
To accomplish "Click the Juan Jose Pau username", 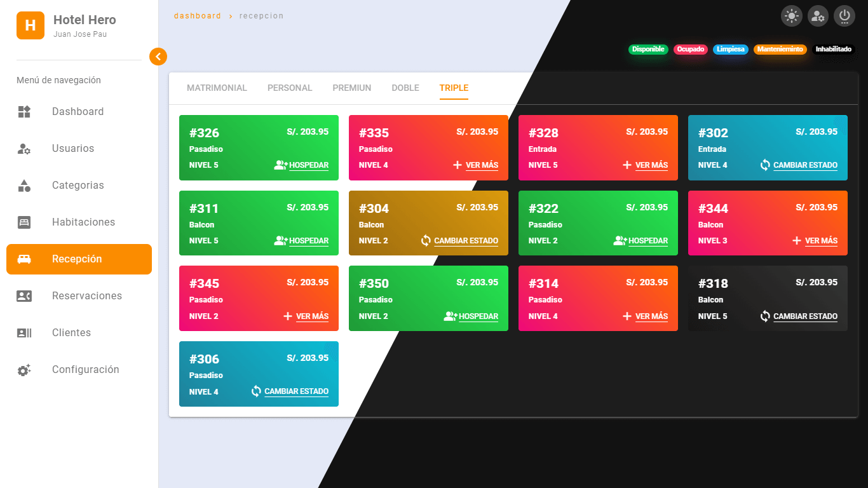I will (x=80, y=34).
